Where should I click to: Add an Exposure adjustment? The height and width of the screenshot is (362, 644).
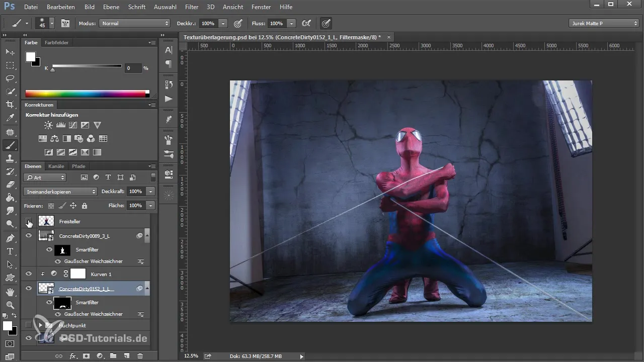(x=85, y=125)
